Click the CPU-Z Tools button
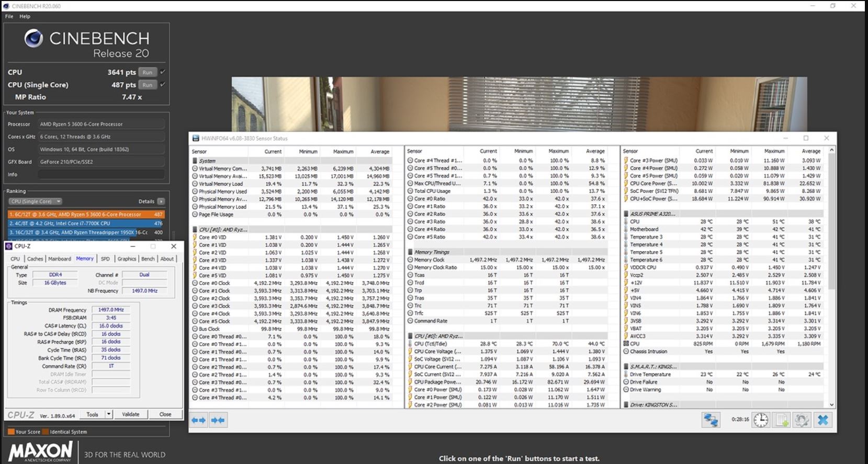 pos(93,414)
